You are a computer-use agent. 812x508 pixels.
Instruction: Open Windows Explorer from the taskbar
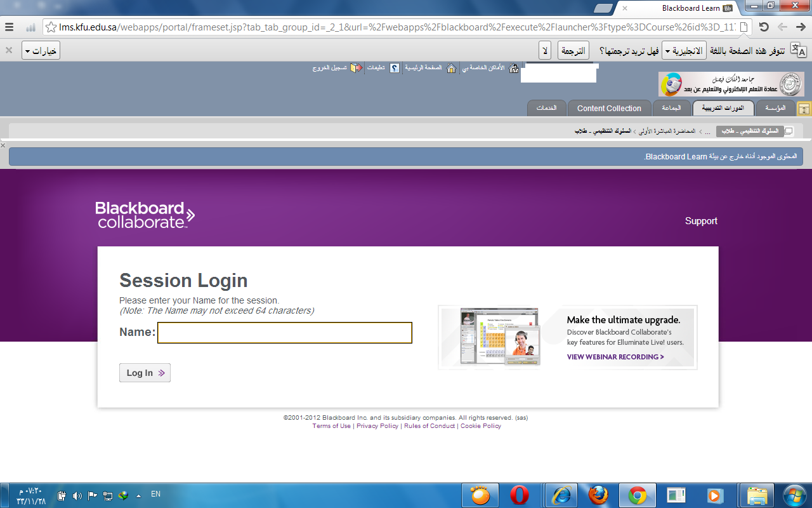(x=757, y=495)
